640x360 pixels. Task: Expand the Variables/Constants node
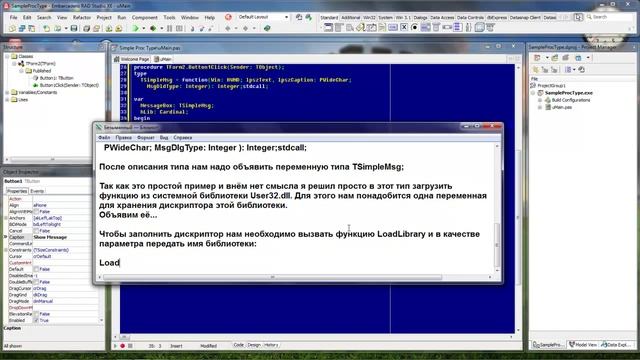(x=7, y=92)
